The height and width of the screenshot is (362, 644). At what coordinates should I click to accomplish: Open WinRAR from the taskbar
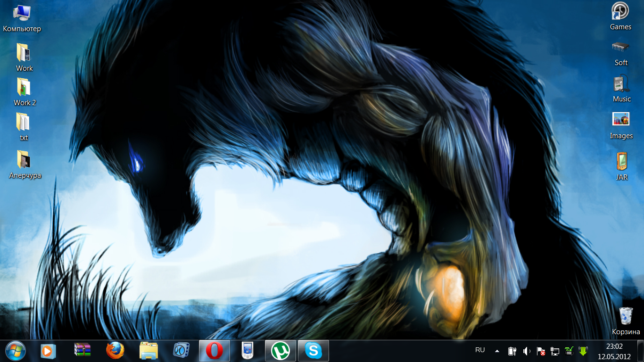(82, 351)
